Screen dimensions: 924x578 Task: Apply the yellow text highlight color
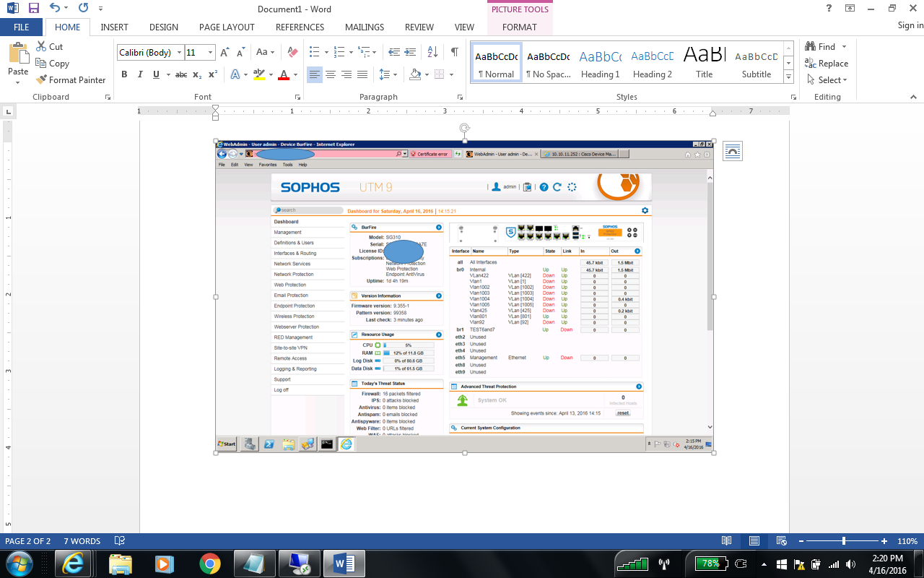(x=259, y=74)
